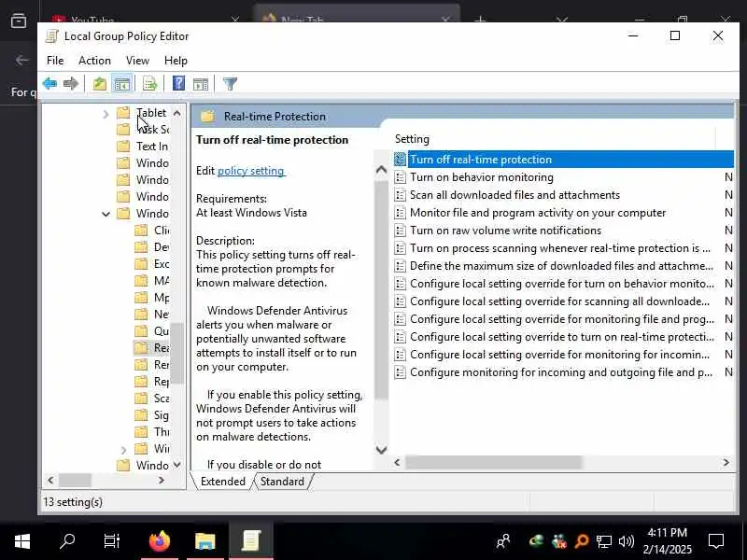The width and height of the screenshot is (747, 560).
Task: Click the taskbar Search magnifier icon
Action: coord(67,541)
